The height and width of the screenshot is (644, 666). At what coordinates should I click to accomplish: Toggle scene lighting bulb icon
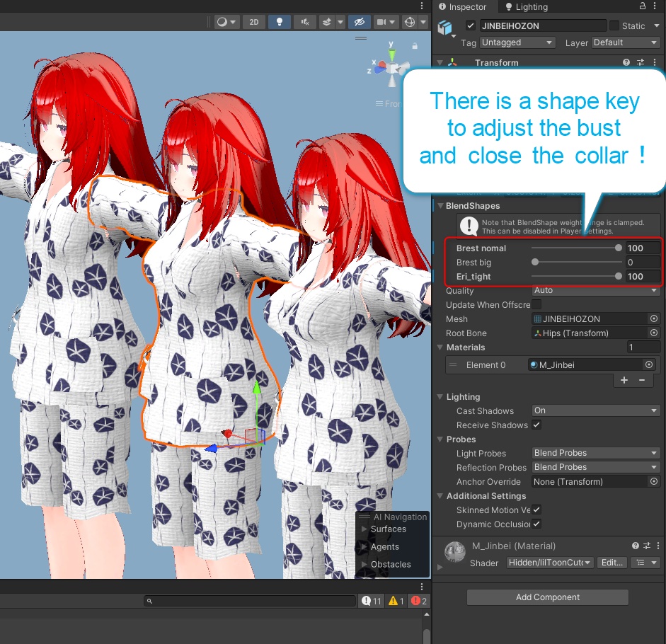click(279, 22)
